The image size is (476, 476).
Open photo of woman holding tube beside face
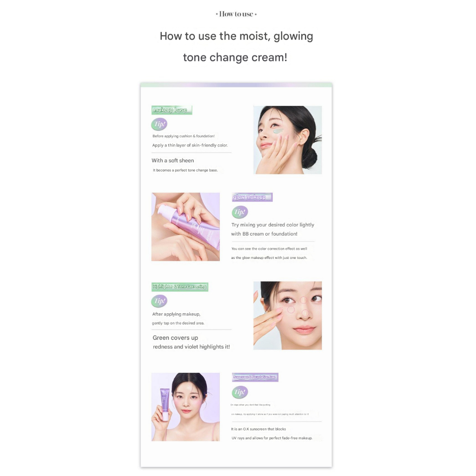(185, 407)
